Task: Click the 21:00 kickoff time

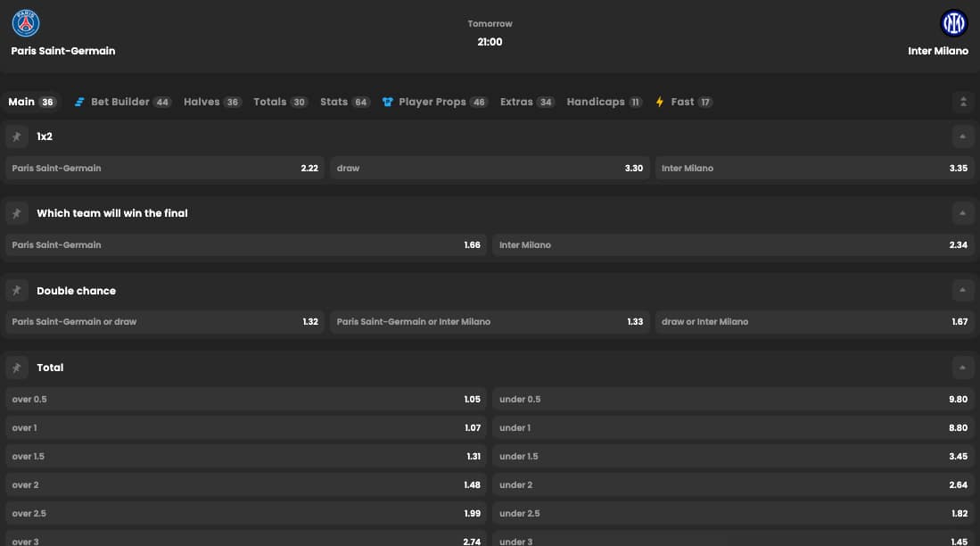Action: 490,42
